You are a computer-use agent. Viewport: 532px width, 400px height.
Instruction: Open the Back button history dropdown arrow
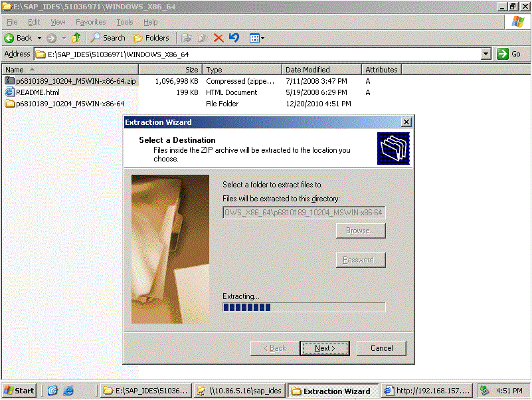(39, 38)
